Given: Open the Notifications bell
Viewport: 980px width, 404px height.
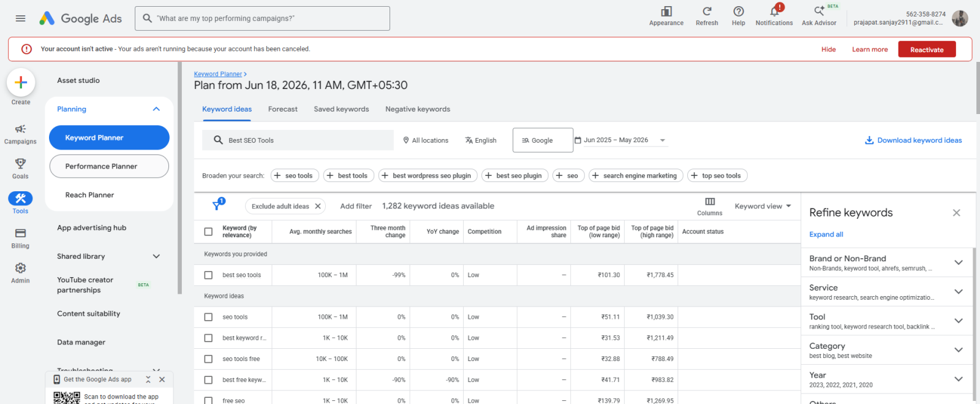Looking at the screenshot, I should click(x=775, y=11).
